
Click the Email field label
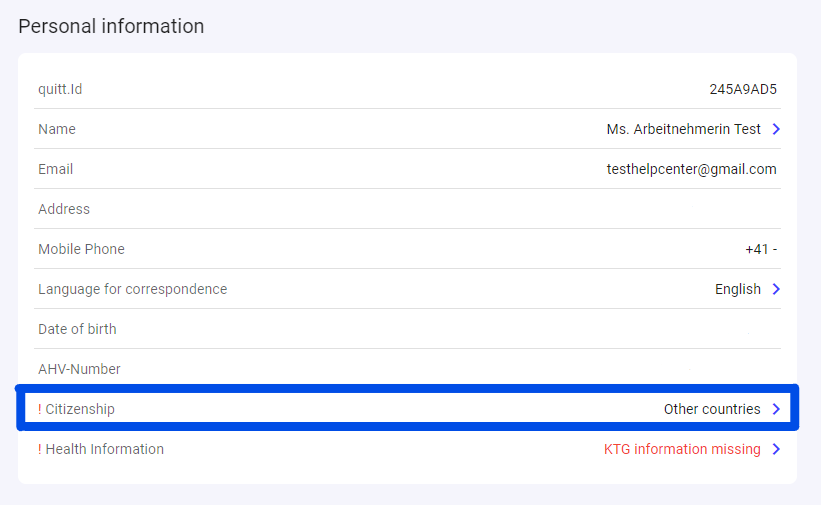pyautogui.click(x=56, y=169)
